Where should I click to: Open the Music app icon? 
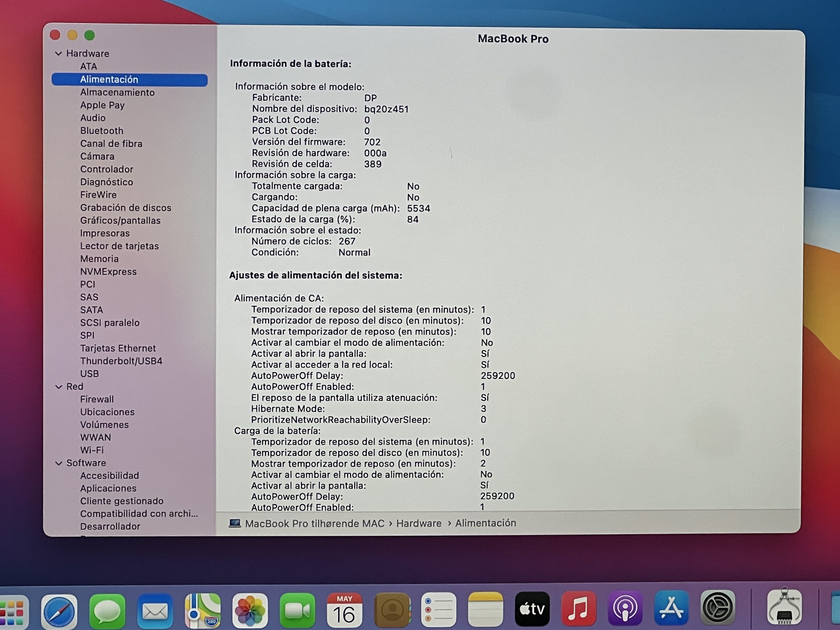(578, 608)
